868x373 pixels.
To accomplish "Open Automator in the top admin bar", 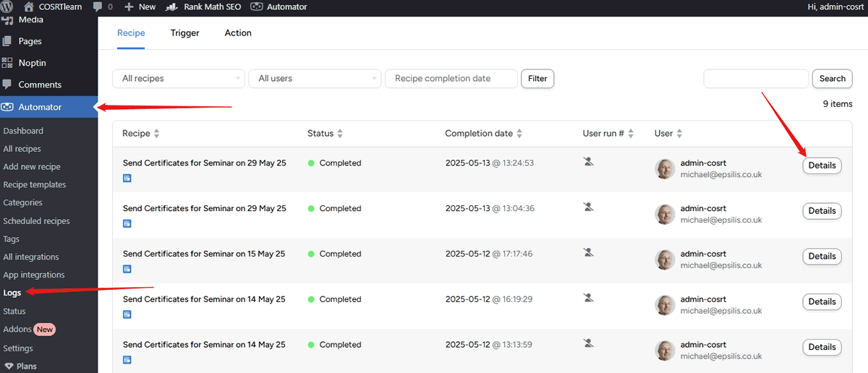I will (278, 7).
